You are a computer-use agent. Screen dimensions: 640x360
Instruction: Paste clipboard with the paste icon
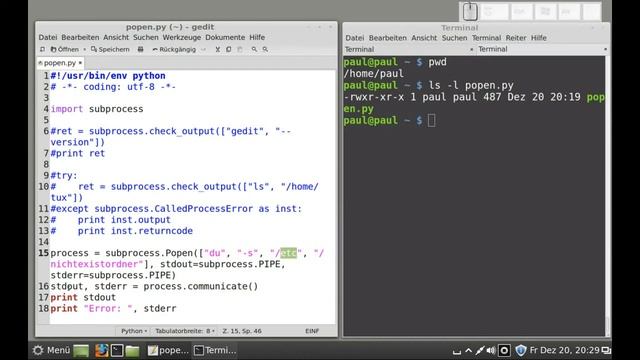[240, 49]
